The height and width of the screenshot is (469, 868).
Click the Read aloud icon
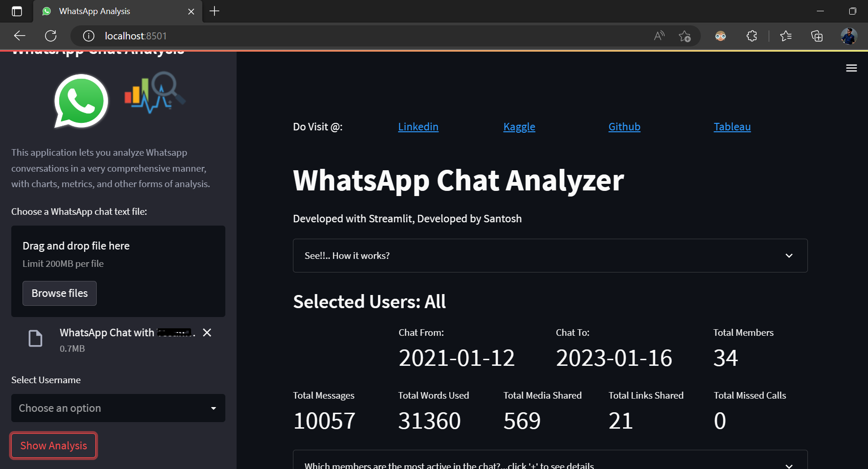pyautogui.click(x=659, y=36)
